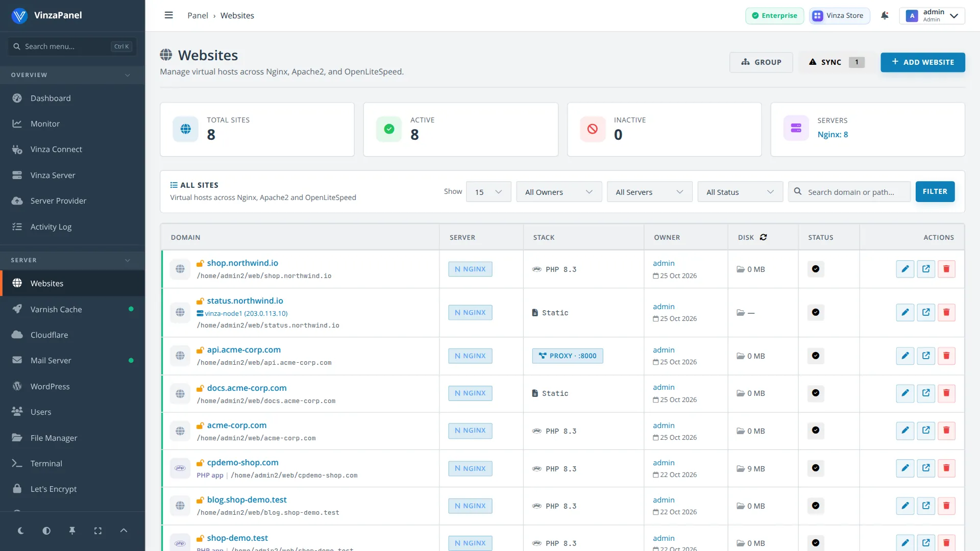
Task: Open Let's Encrypt menu item
Action: point(72,489)
